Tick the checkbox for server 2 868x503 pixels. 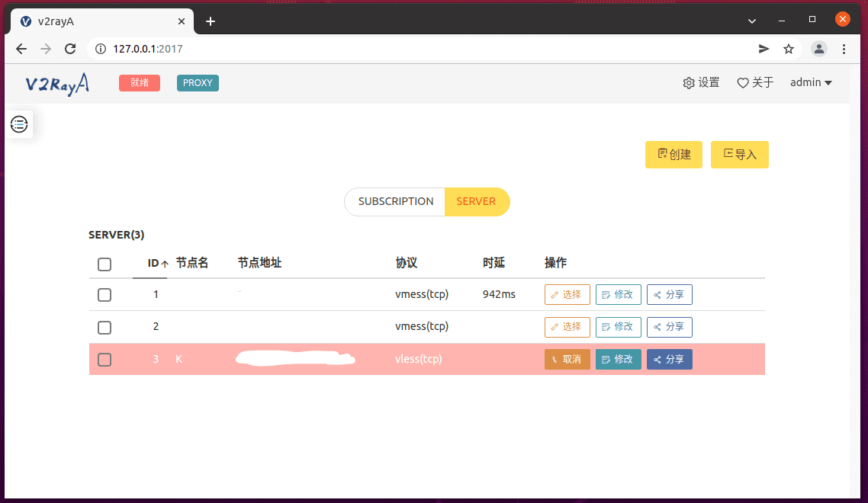point(104,327)
